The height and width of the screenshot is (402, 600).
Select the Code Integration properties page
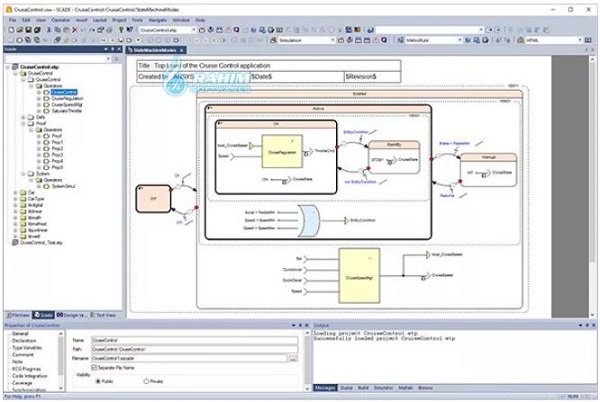pyautogui.click(x=30, y=376)
